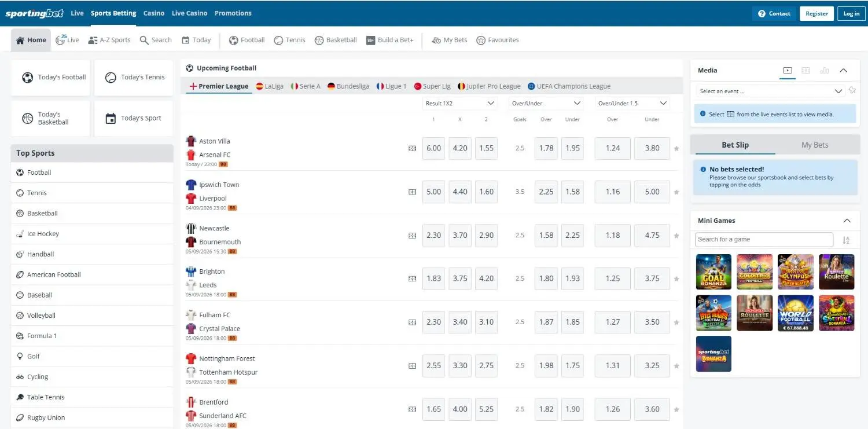Open Goal Bonanza game thumbnail

713,272
